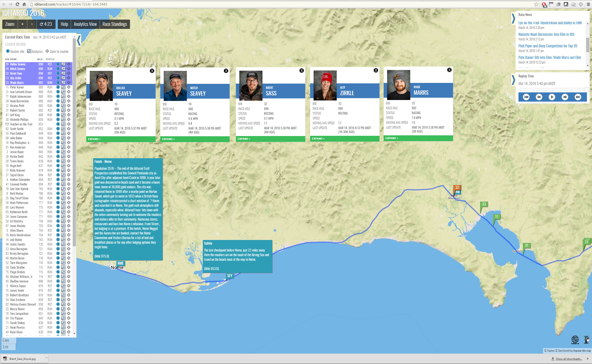Open Pied Piper and Deep Competition article
Image resolution: width=592 pixels, height=364 pixels.
click(548, 46)
